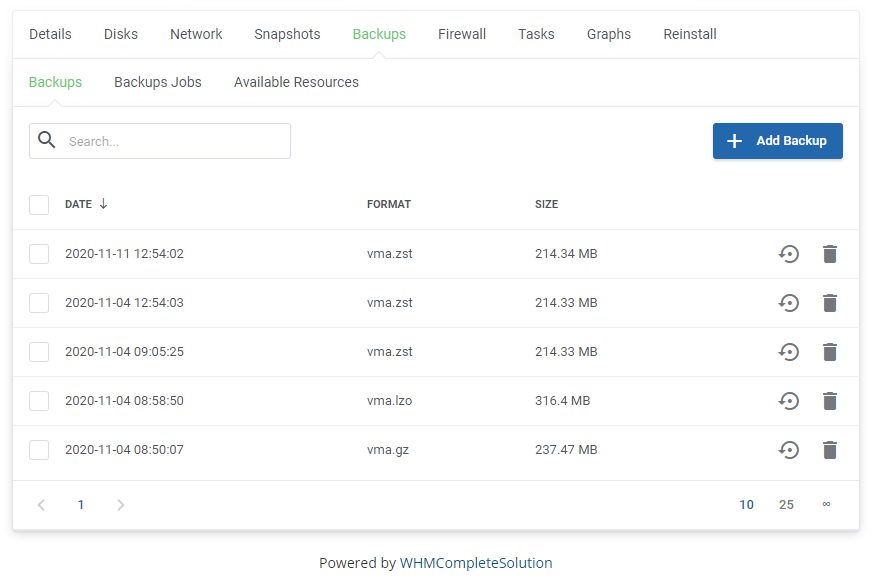
Task: Delete the vma.lzo backup
Action: pos(830,401)
